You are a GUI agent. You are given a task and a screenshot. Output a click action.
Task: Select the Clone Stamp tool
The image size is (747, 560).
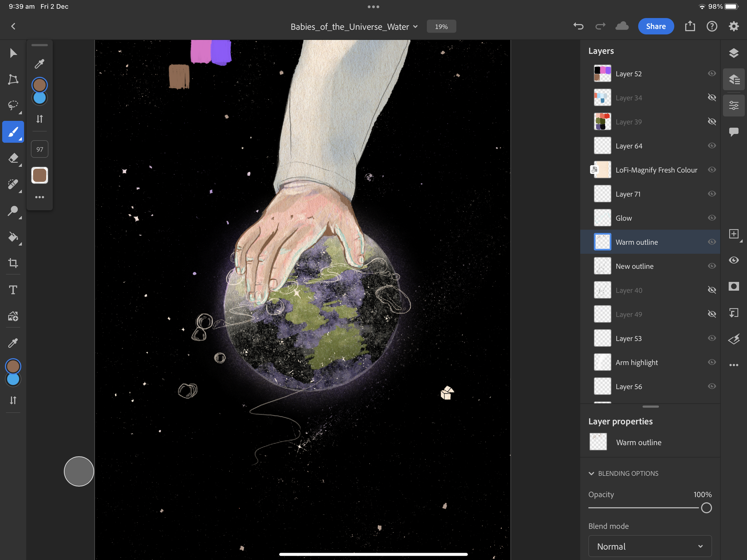(x=13, y=211)
